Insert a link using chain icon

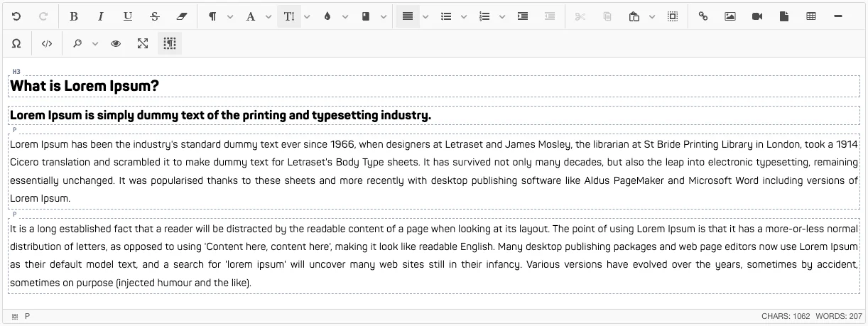pos(703,16)
